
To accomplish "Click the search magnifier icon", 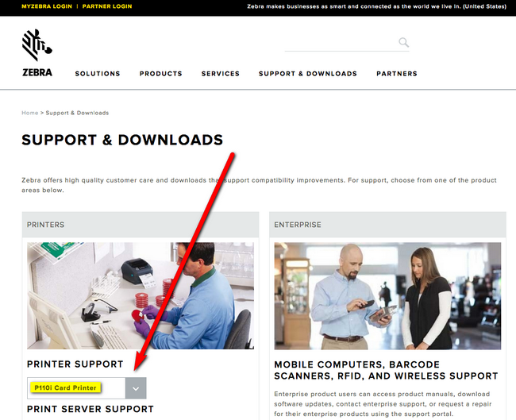I will 403,42.
